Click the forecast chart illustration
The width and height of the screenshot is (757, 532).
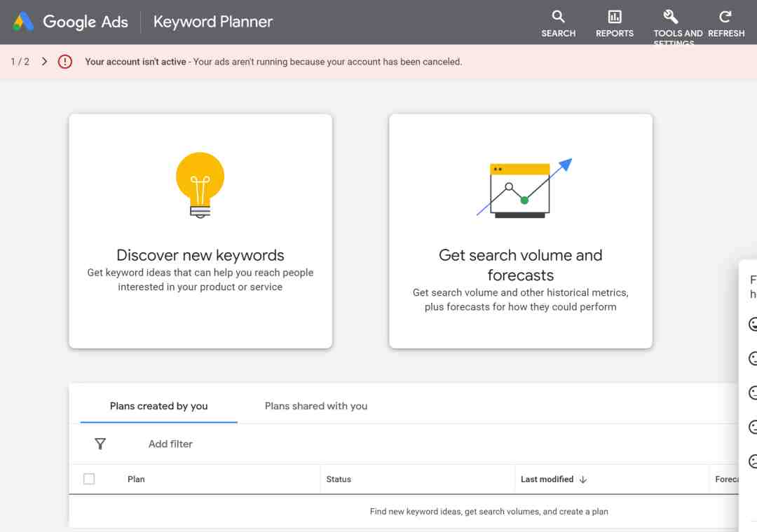(x=523, y=188)
